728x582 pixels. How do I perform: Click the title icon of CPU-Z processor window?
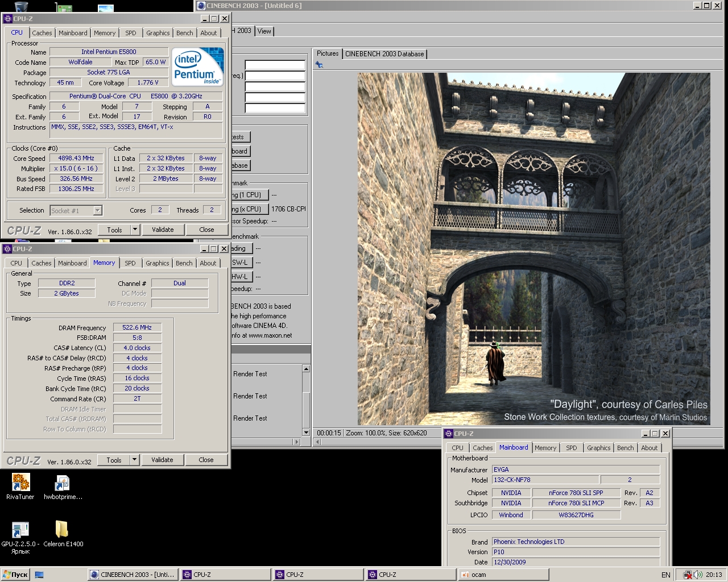(x=8, y=19)
